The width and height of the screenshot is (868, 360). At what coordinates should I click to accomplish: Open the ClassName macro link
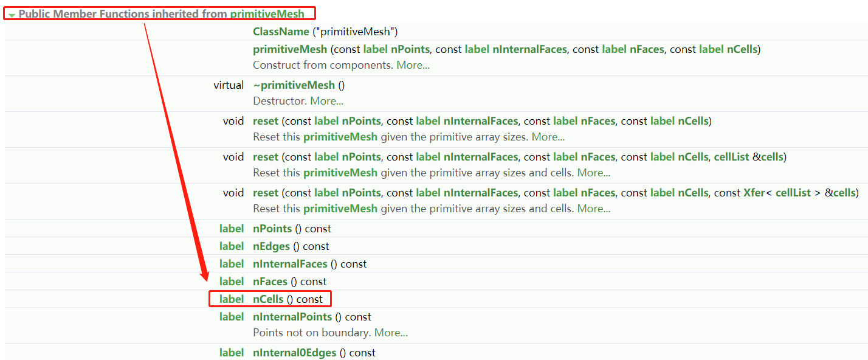(x=281, y=32)
